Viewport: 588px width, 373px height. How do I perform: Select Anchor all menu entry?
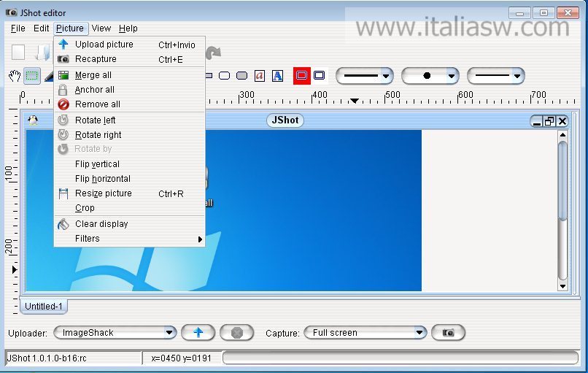point(130,90)
